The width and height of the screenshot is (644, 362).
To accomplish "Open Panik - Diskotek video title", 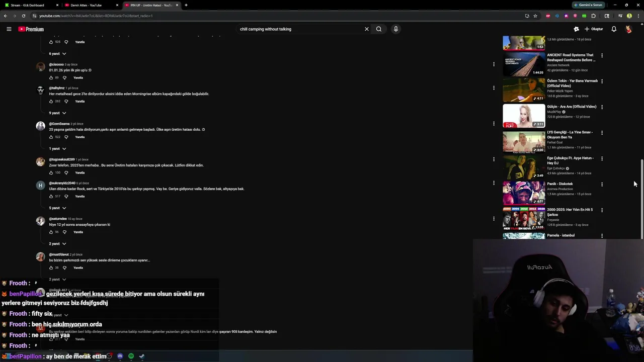I will 560,184.
